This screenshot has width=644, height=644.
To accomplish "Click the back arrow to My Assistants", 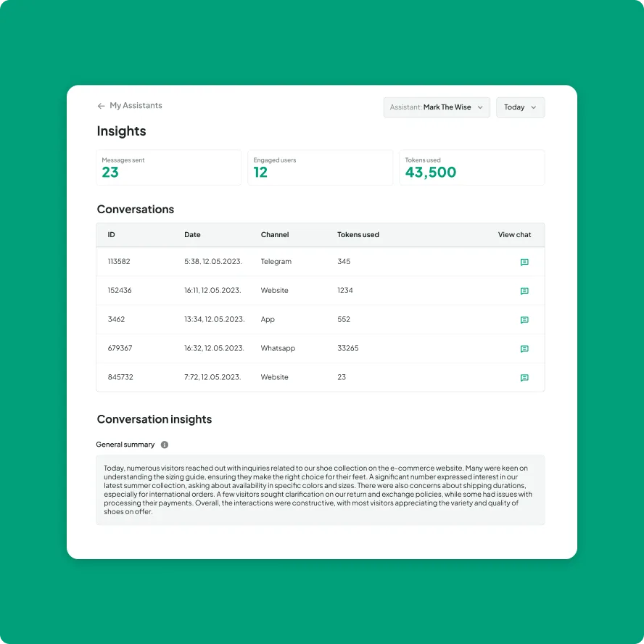I will coord(102,106).
